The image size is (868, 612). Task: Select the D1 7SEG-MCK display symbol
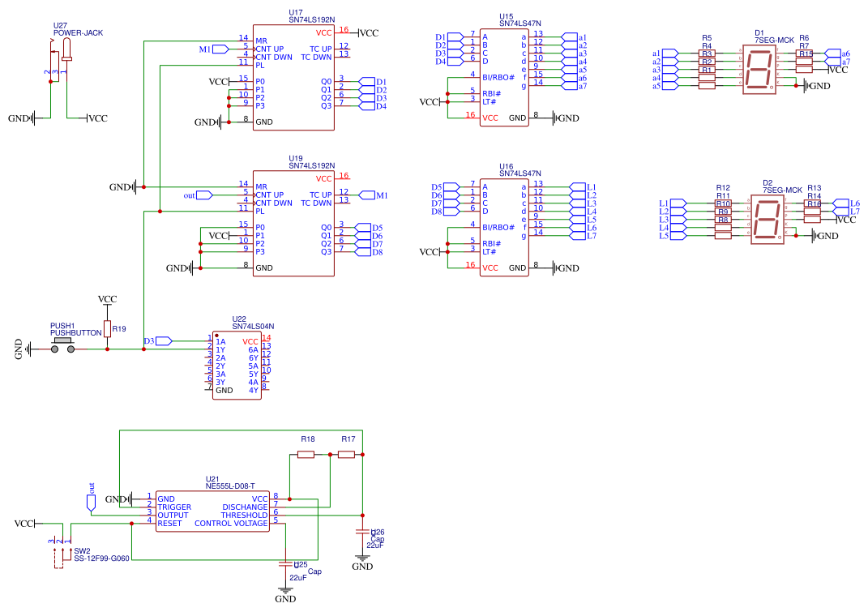[x=759, y=69]
